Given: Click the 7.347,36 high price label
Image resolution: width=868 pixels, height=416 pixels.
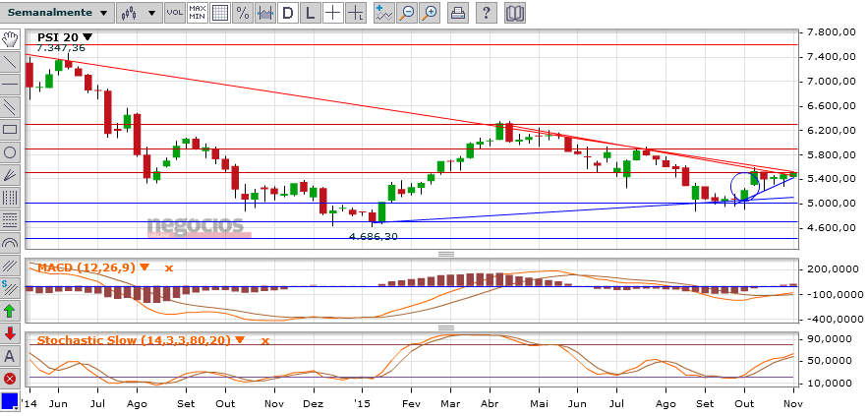Looking at the screenshot, I should (60, 48).
